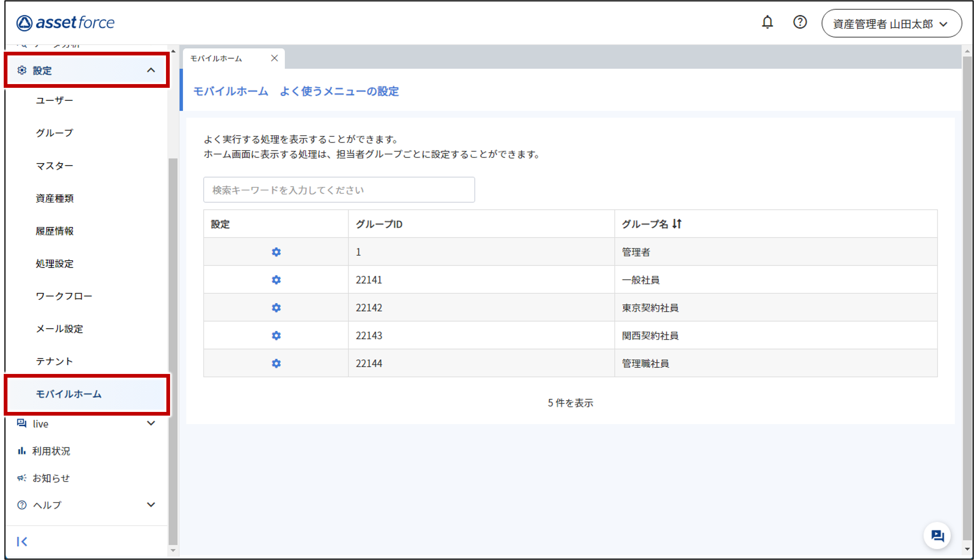This screenshot has height=560, width=974.
Task: Collapse the 設定 menu chevron
Action: pyautogui.click(x=151, y=70)
